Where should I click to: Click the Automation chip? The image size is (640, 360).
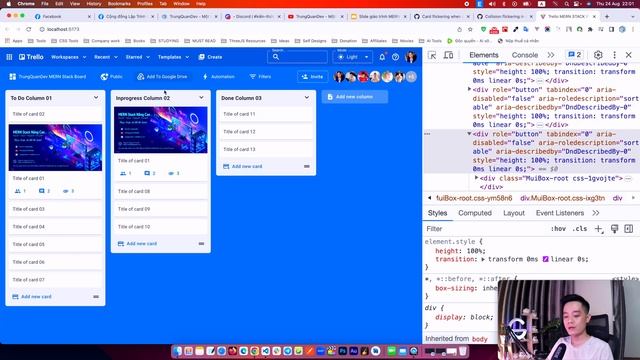pos(218,77)
